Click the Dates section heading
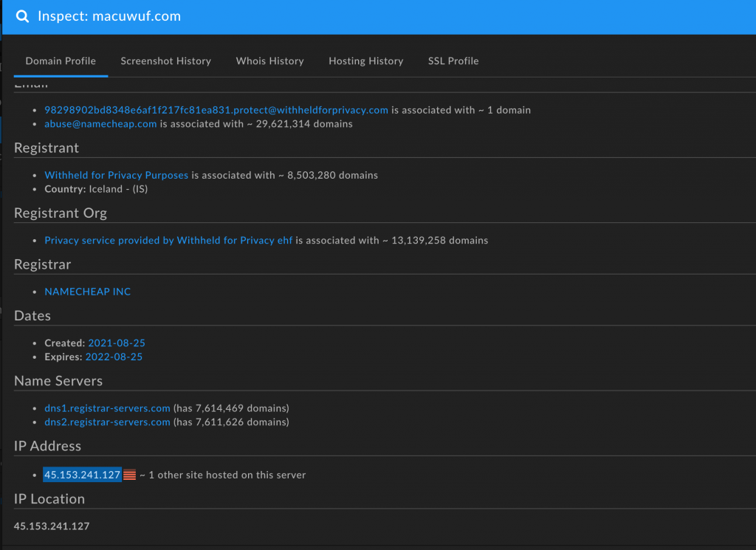Image resolution: width=756 pixels, height=550 pixels. pos(32,316)
